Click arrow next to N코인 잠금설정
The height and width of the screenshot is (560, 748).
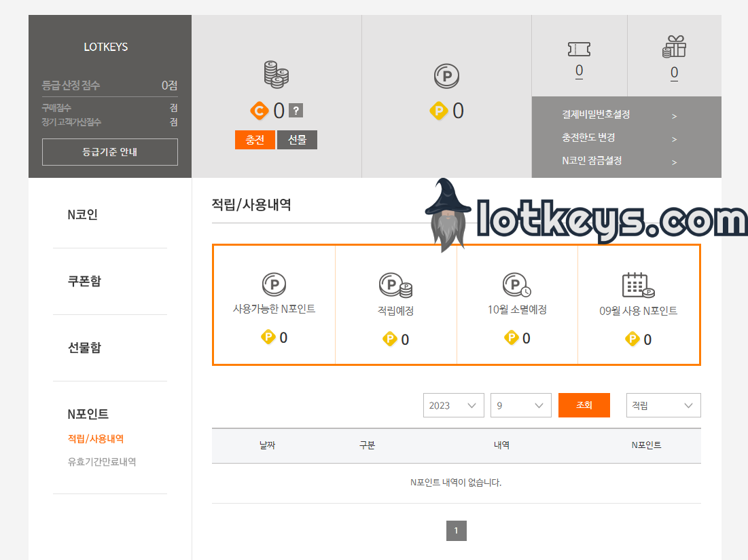tap(674, 162)
